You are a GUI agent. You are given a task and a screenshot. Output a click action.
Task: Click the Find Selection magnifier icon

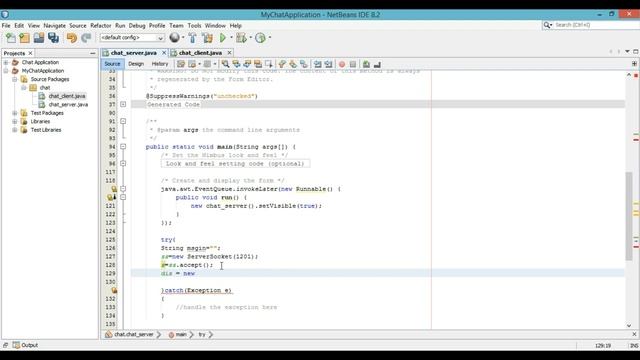point(225,64)
